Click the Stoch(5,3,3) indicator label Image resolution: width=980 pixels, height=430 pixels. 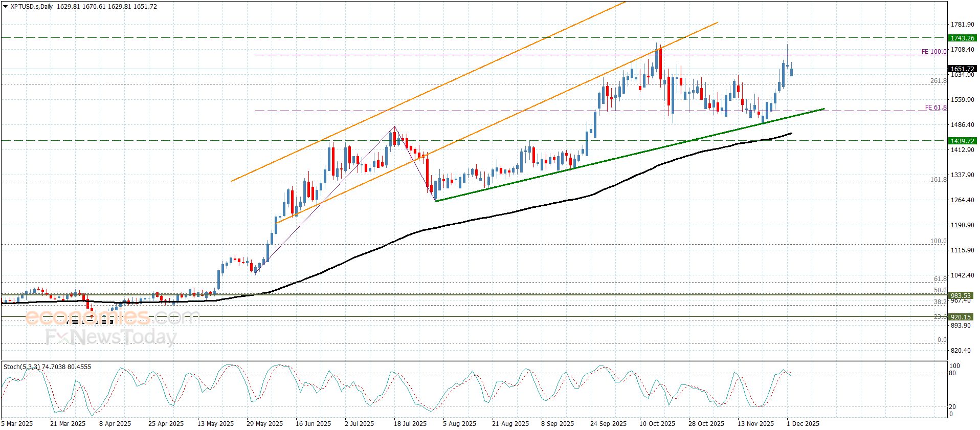(x=47, y=367)
